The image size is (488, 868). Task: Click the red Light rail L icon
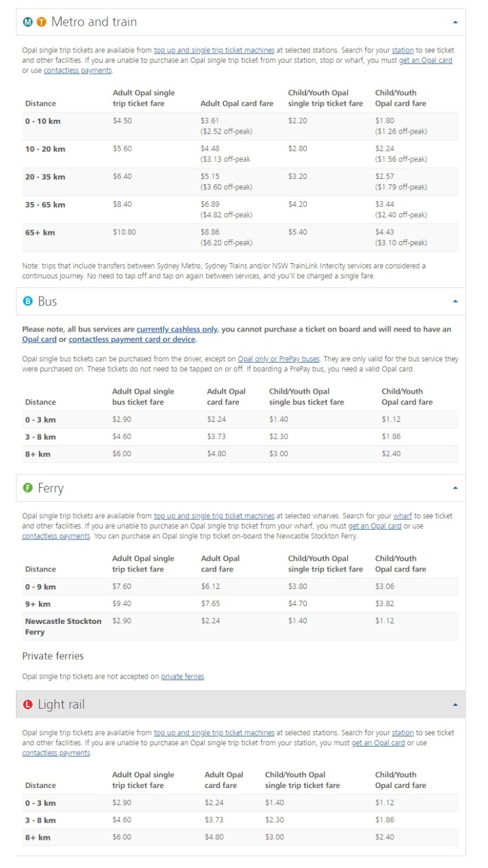(27, 705)
